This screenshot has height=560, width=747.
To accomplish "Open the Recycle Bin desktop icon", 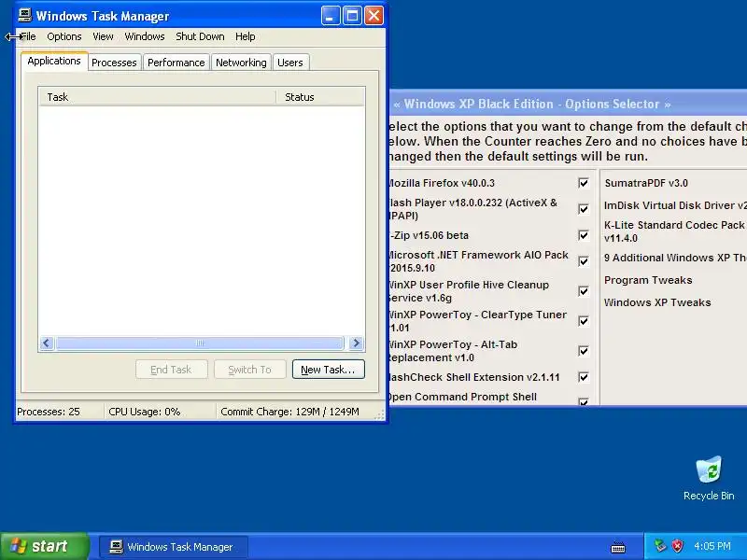I will click(709, 479).
